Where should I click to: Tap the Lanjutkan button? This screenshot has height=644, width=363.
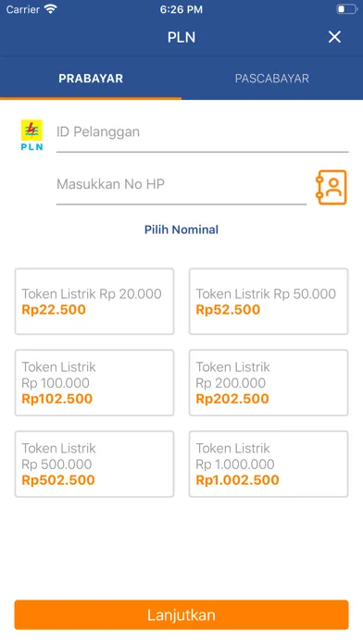(x=181, y=614)
